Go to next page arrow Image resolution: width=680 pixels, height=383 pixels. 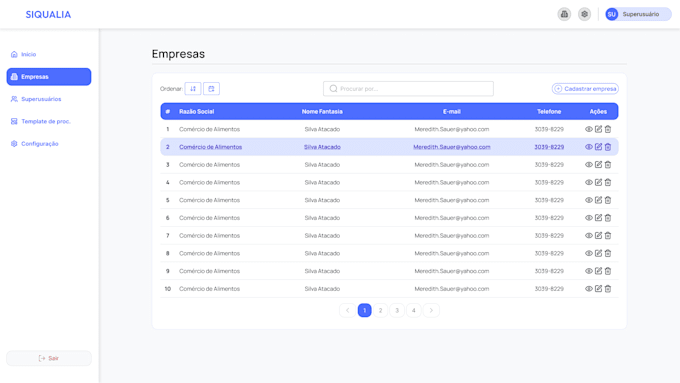431,310
